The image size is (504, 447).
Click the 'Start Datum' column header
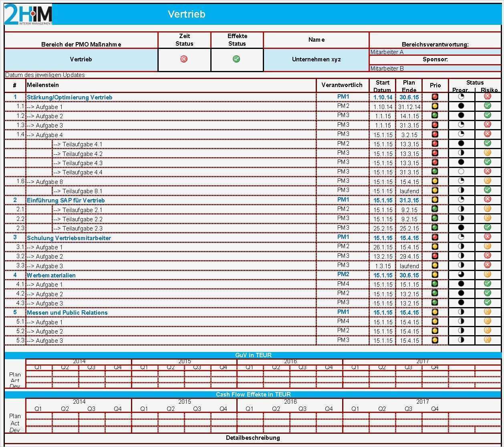[x=383, y=86]
